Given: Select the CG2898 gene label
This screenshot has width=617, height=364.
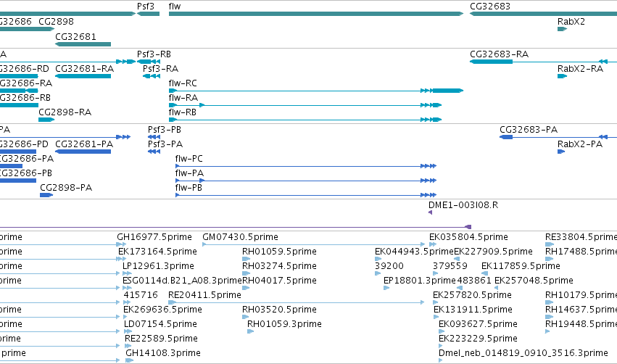Looking at the screenshot, I should [x=56, y=22].
